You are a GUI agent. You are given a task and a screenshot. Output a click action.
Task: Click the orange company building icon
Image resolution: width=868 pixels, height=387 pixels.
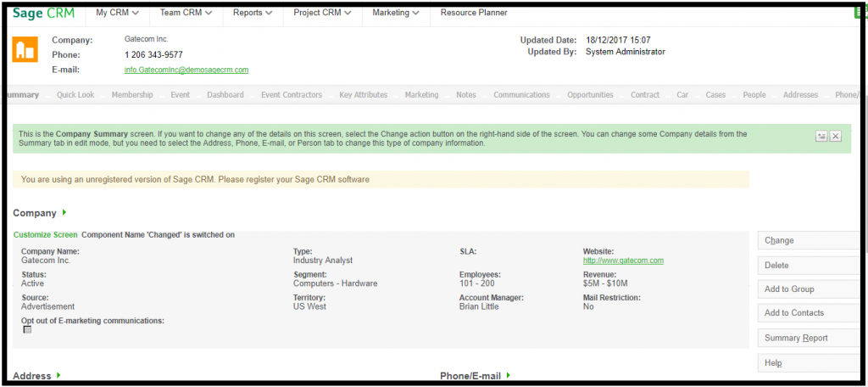pyautogui.click(x=25, y=49)
